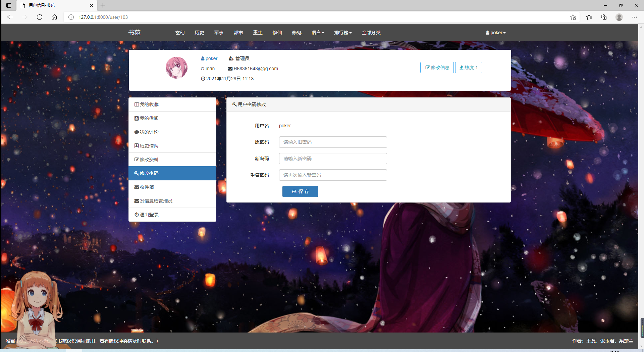Open 全部分类 page

(371, 33)
